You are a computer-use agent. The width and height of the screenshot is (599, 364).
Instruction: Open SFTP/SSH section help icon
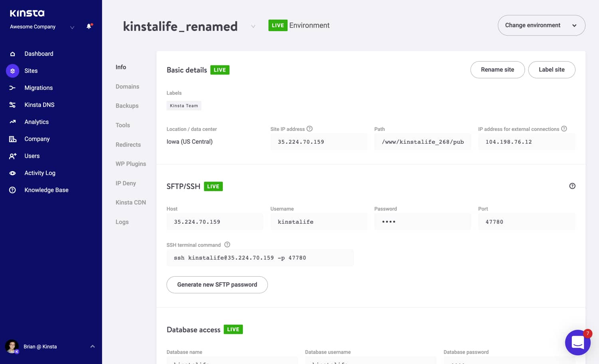pos(572,186)
